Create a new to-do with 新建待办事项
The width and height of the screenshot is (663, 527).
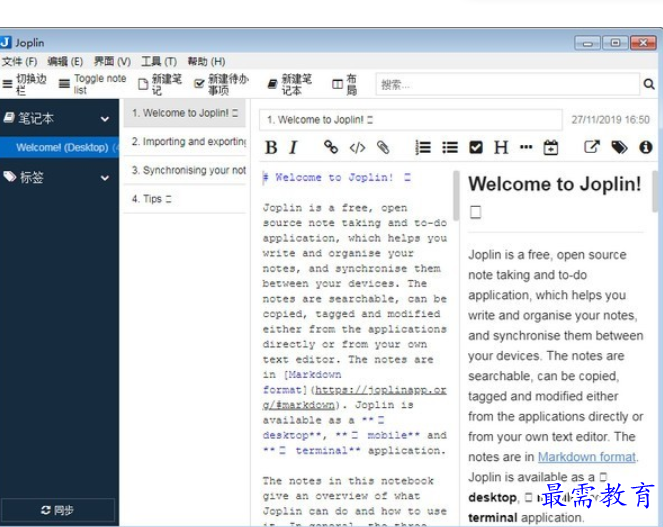[221, 84]
